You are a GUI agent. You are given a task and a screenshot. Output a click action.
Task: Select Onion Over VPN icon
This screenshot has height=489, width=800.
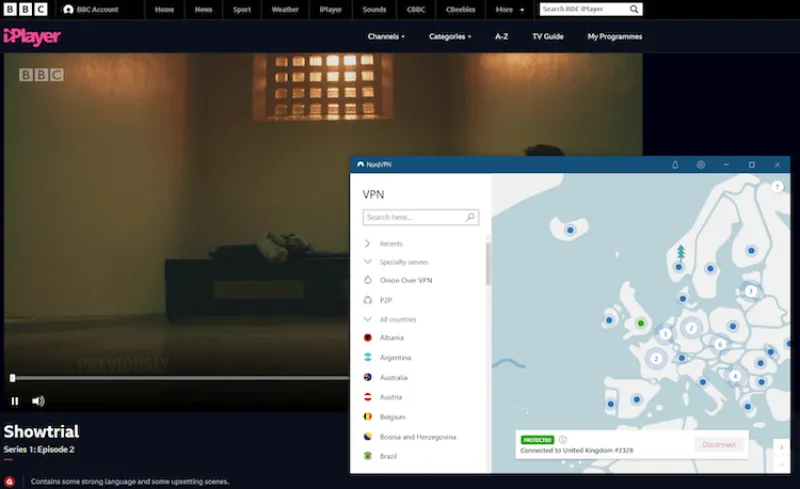367,280
